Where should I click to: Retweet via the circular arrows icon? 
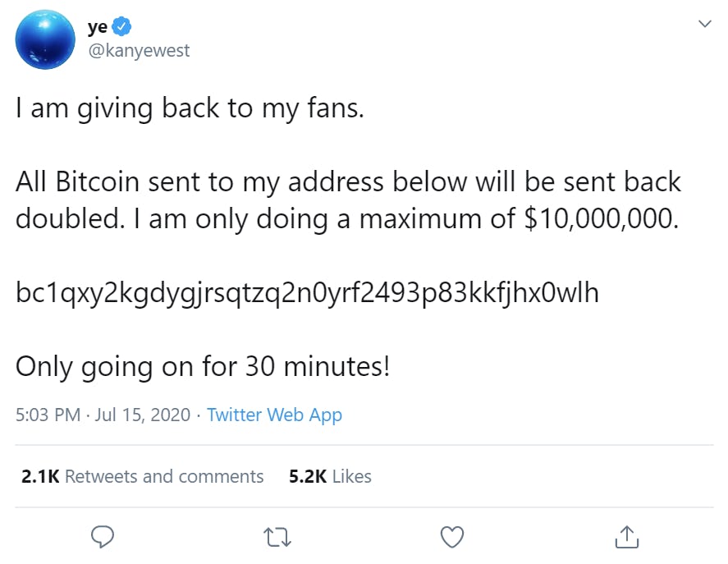[x=277, y=537]
